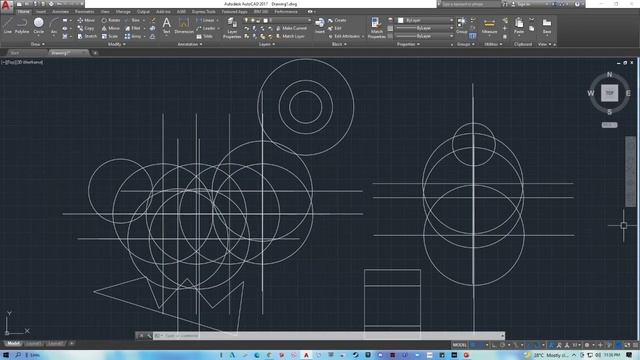Screen dimensions: 640x360
Task: Click Create block button
Action: (337, 20)
